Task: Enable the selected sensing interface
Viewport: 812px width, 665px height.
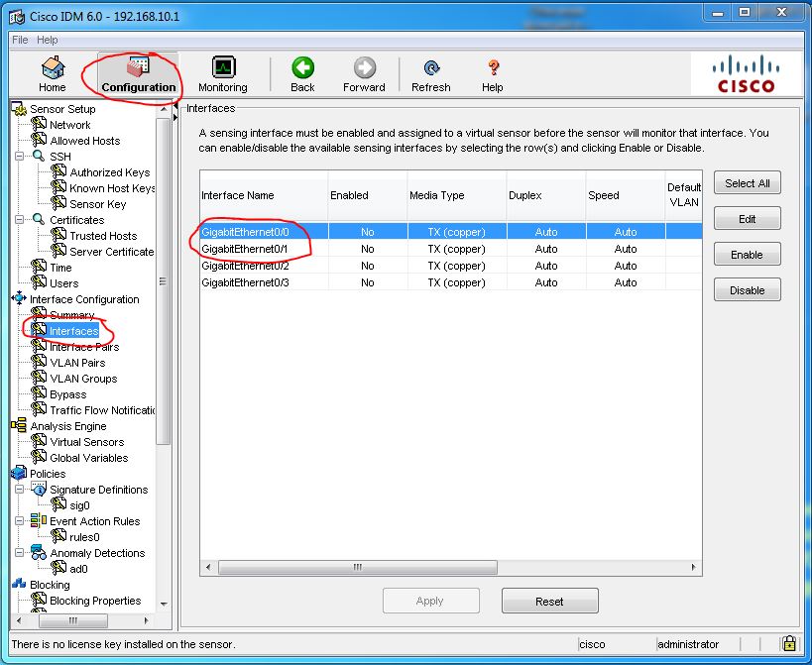Action: coord(747,254)
